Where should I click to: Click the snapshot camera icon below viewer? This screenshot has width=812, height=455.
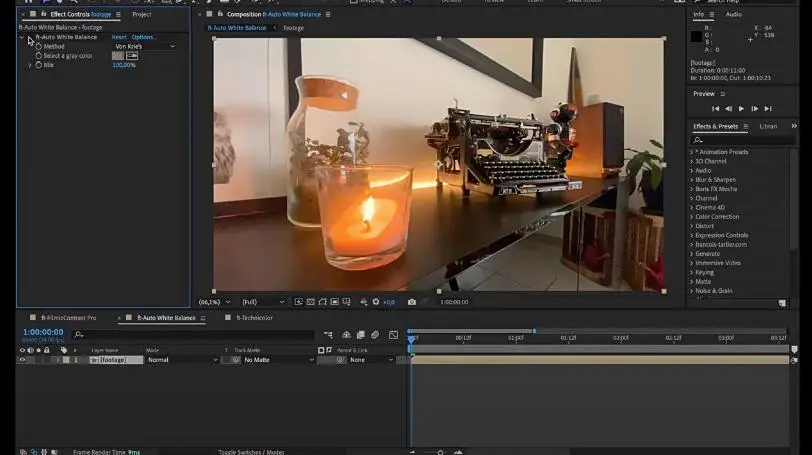pos(412,302)
